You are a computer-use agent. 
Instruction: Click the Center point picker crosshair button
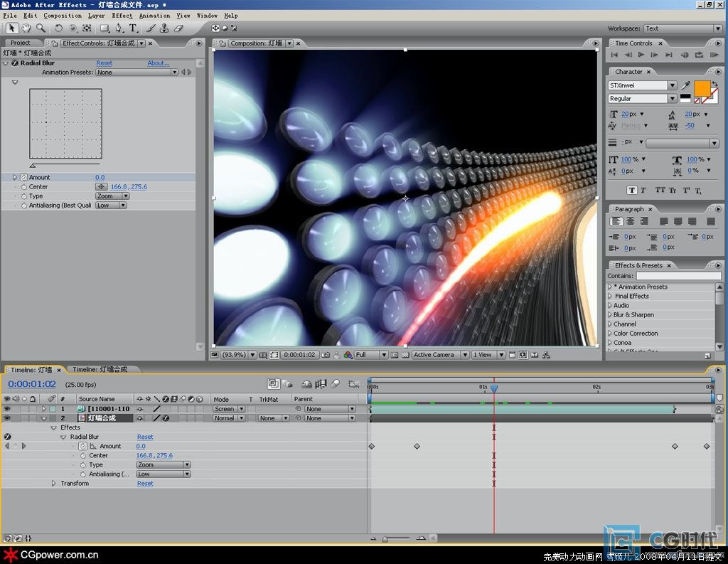coord(101,187)
